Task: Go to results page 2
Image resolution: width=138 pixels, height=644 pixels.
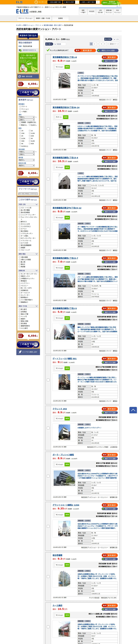Action: click(95, 44)
